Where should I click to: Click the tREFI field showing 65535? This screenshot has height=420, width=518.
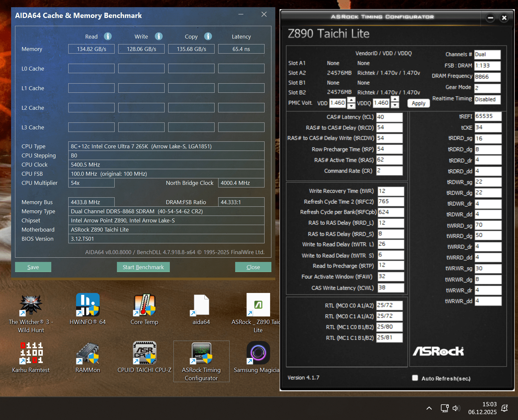click(x=488, y=117)
